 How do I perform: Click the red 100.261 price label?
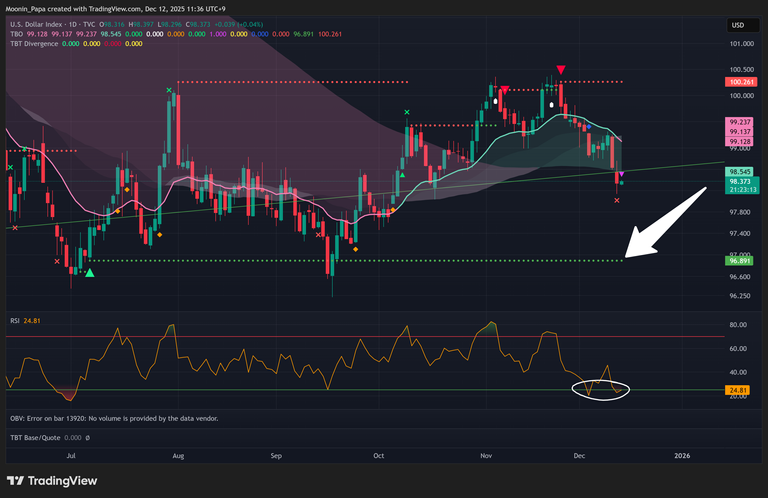741,82
